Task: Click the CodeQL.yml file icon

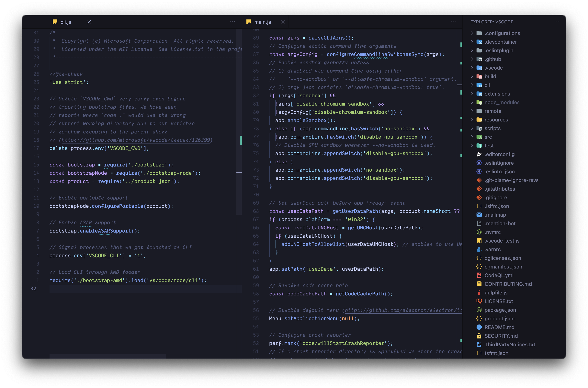Action: pyautogui.click(x=479, y=275)
